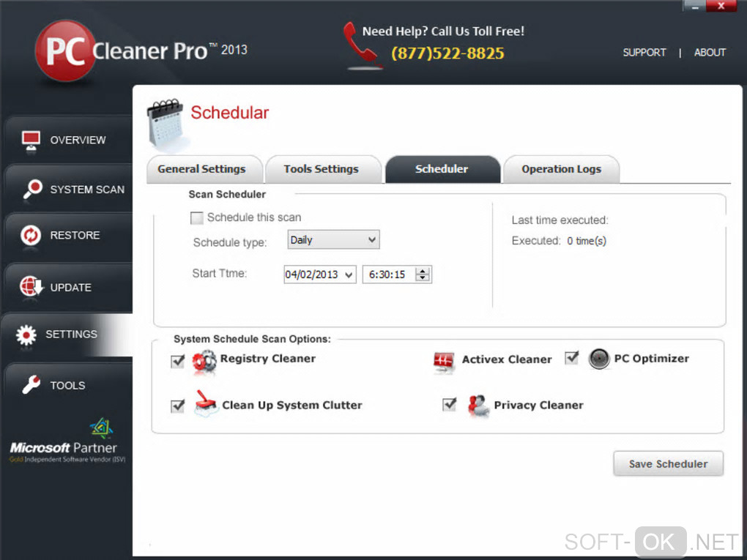The image size is (747, 560).
Task: Click the System Scan magnifier icon
Action: point(32,190)
